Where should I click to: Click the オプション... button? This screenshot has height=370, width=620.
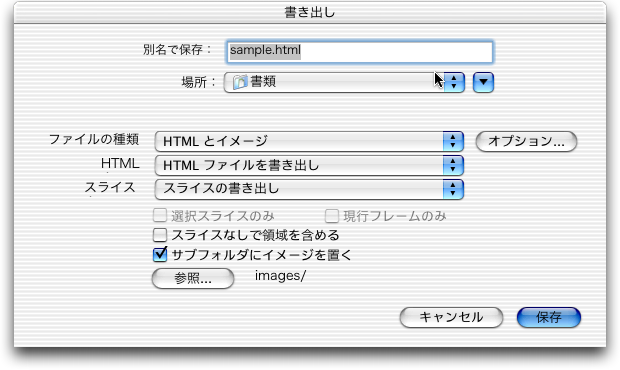[x=526, y=141]
